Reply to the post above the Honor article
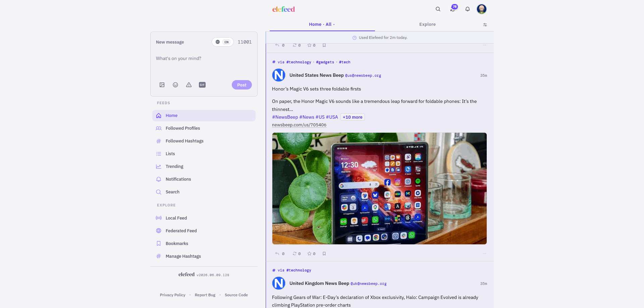Viewport: 644px width, 308px height. coord(280,45)
